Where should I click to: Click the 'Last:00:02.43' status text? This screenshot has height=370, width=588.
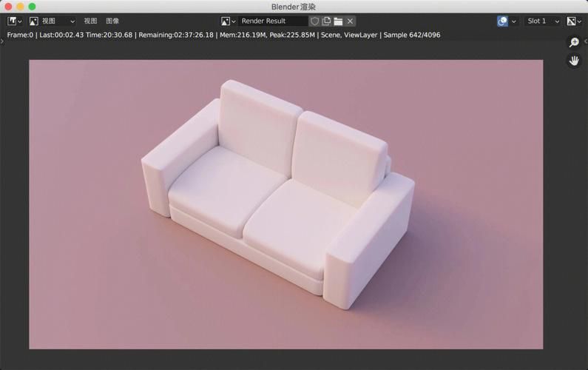coord(61,35)
